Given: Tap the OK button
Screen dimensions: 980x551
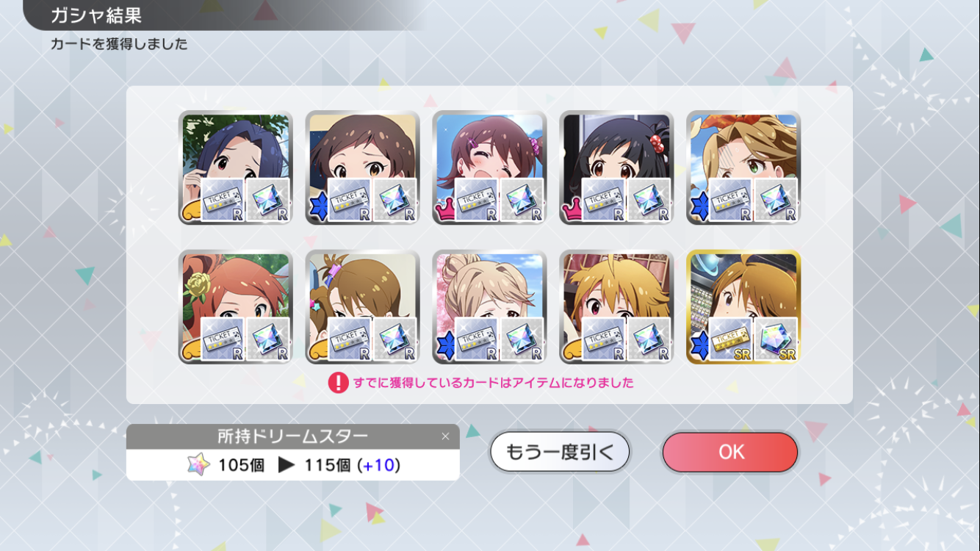Looking at the screenshot, I should tap(729, 452).
